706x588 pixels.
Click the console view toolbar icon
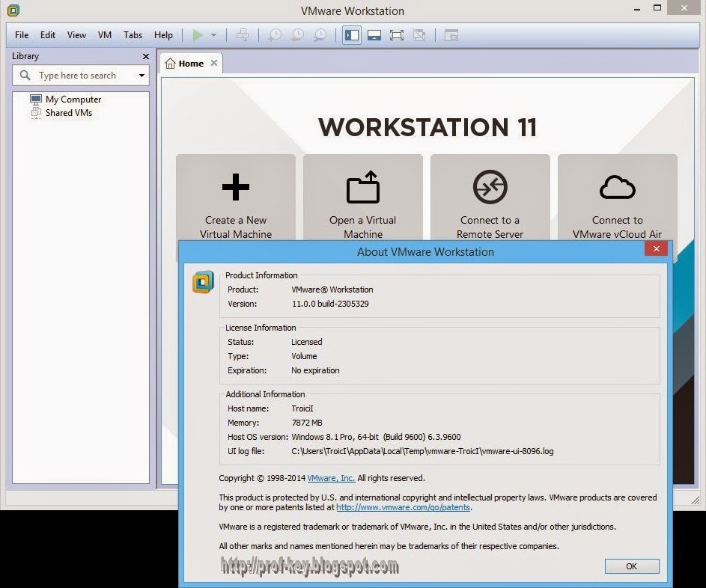(x=451, y=35)
